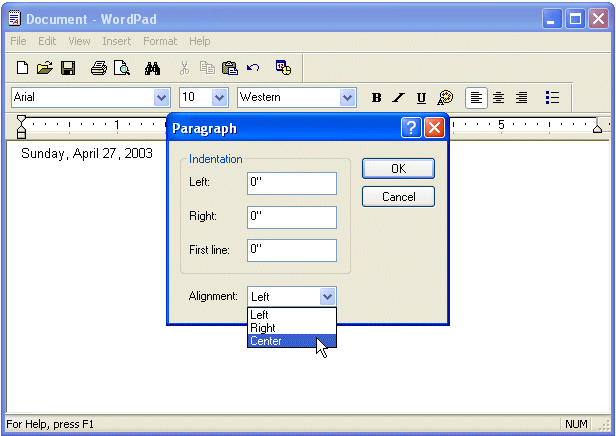Click the Undo arrow icon
This screenshot has width=616, height=436.
[x=253, y=68]
